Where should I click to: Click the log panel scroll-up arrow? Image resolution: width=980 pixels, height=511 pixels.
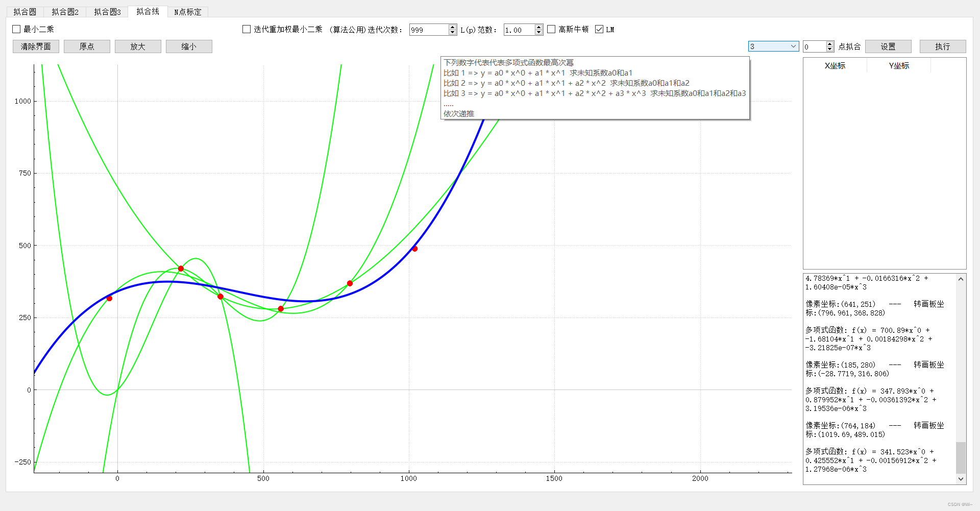(x=961, y=279)
